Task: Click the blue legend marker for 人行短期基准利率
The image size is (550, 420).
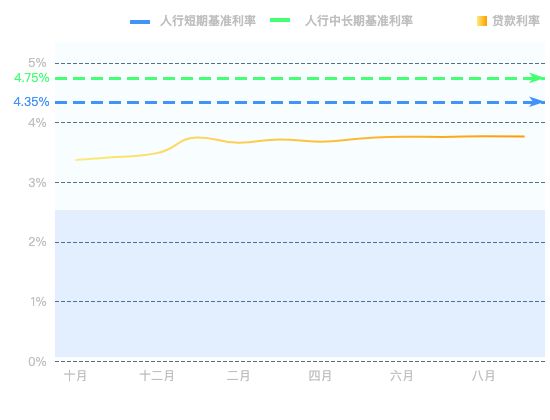Action: pyautogui.click(x=140, y=22)
